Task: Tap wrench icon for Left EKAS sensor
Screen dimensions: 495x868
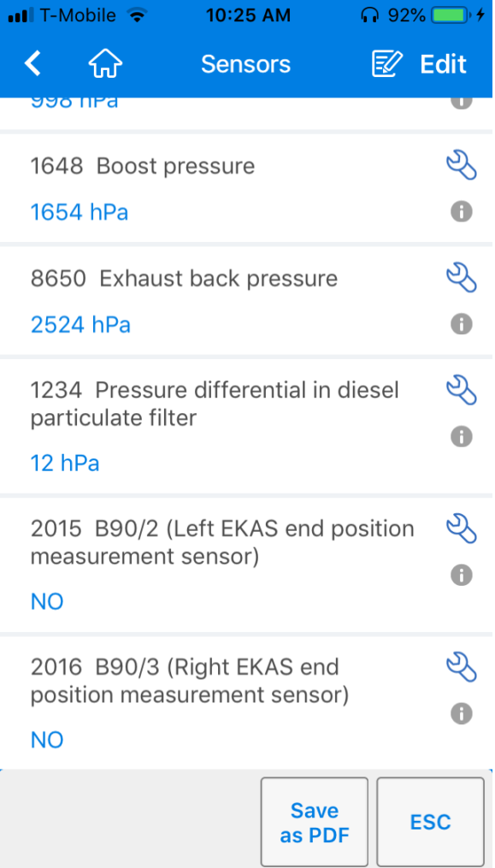Action: 461,528
